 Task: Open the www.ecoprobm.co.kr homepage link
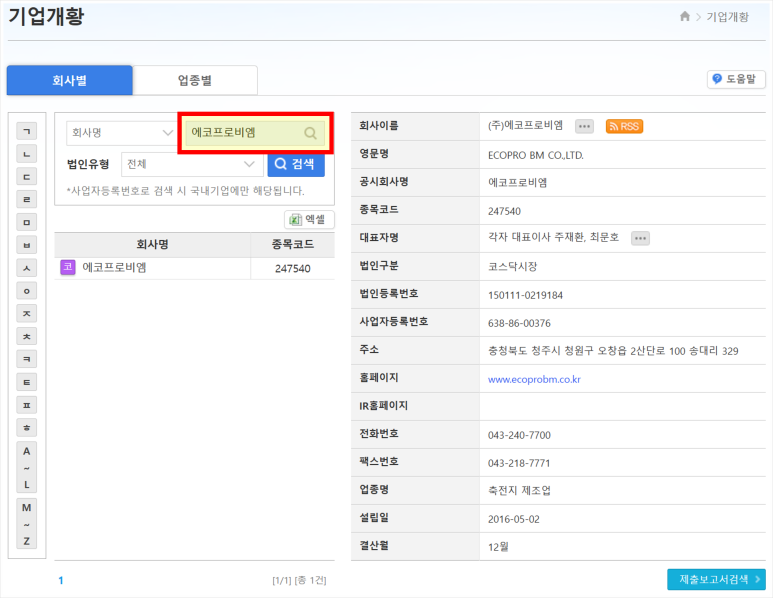pos(534,379)
